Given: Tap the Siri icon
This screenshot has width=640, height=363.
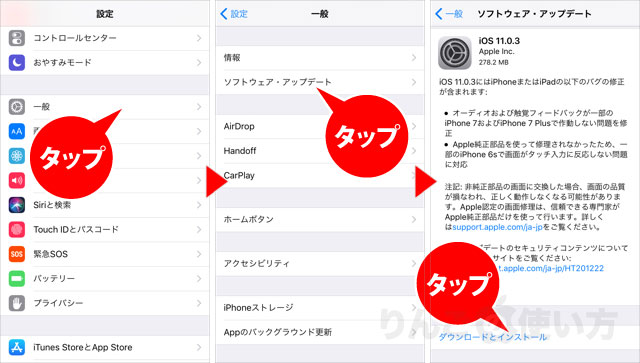Looking at the screenshot, I should (17, 205).
